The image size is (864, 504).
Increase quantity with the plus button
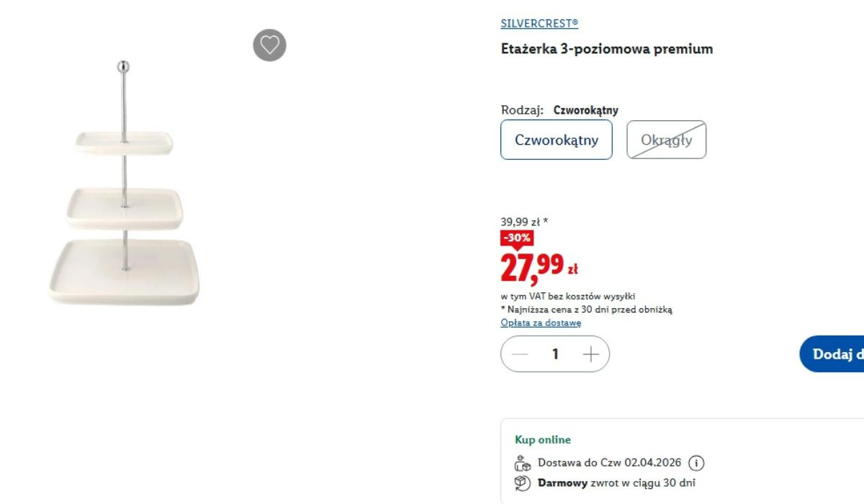(x=590, y=354)
